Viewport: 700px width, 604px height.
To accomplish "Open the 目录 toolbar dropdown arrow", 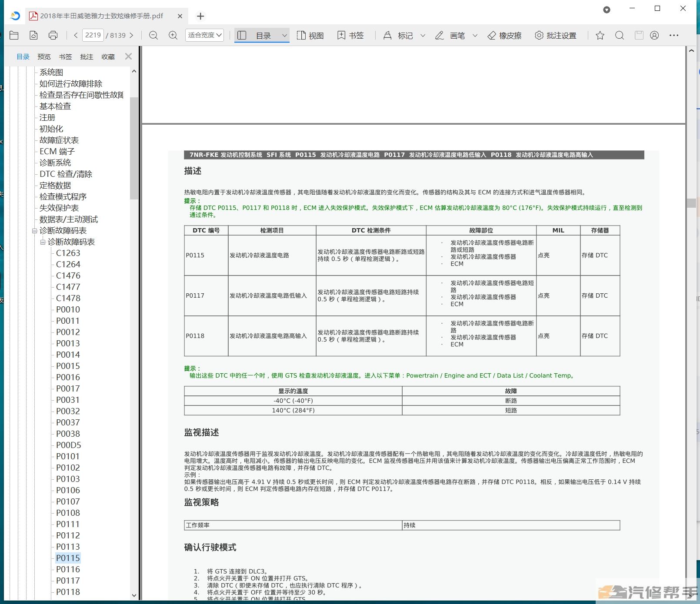I will click(285, 36).
